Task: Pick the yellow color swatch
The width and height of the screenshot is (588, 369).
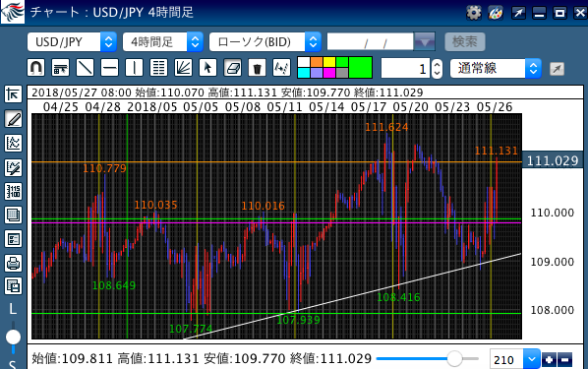Action: (x=329, y=62)
